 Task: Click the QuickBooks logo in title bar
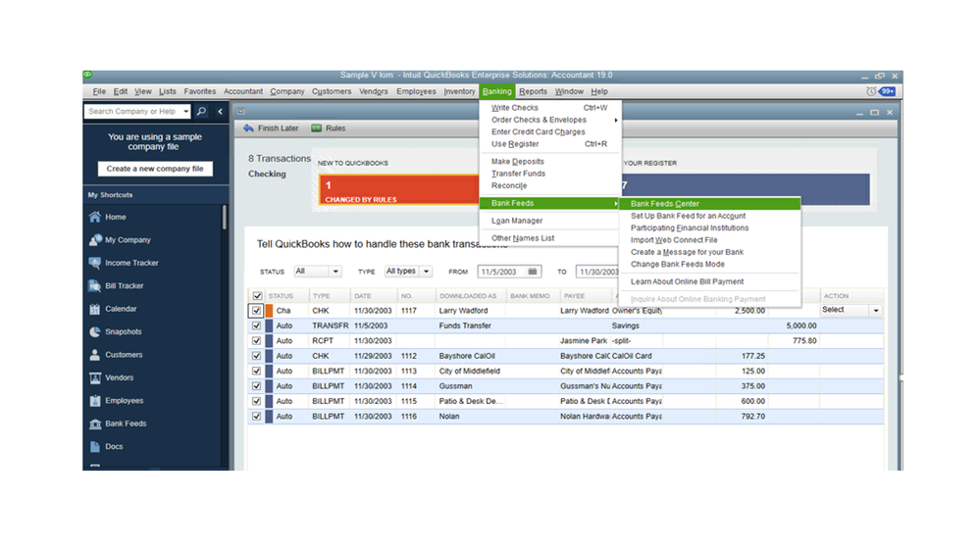88,75
